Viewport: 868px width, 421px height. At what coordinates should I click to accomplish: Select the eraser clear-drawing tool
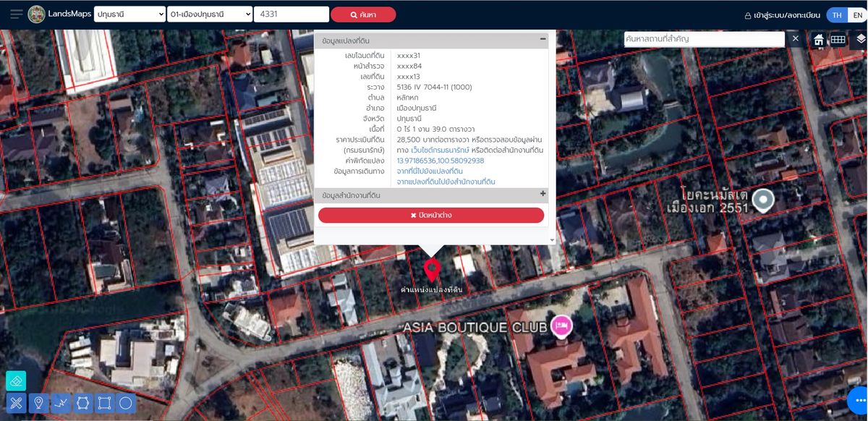tap(16, 380)
